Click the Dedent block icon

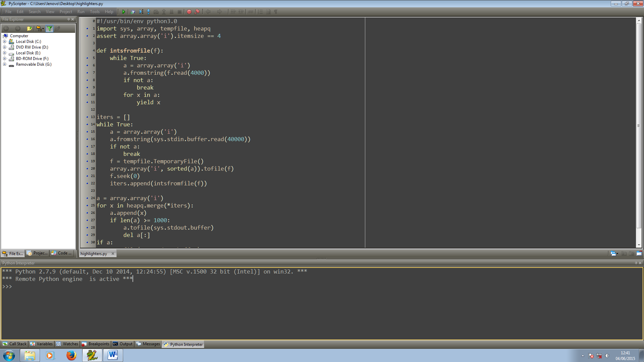233,12
